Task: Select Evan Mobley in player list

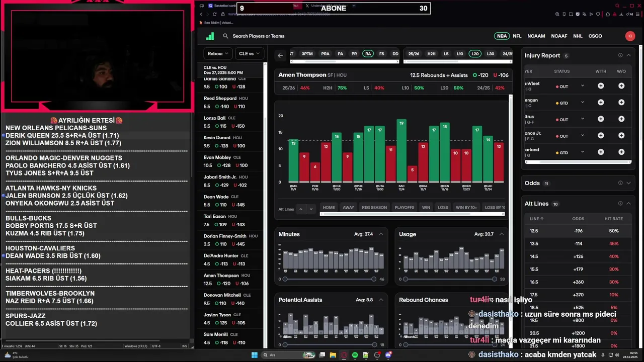Action: click(x=231, y=161)
